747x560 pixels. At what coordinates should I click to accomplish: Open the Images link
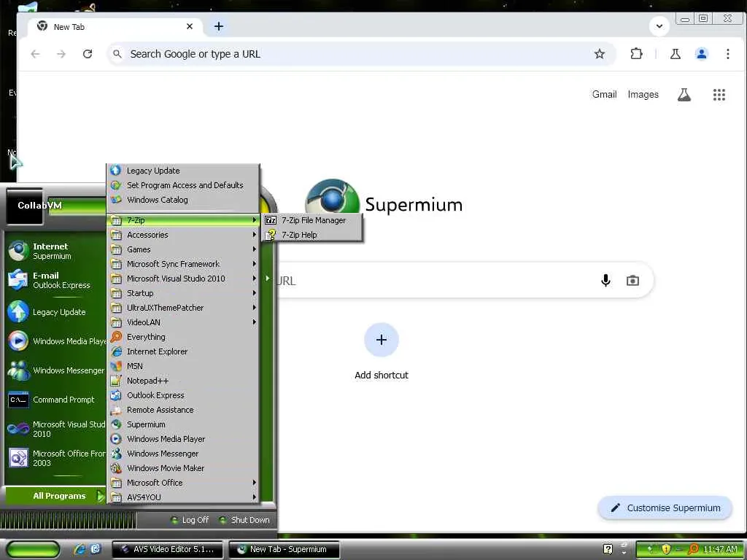click(643, 94)
